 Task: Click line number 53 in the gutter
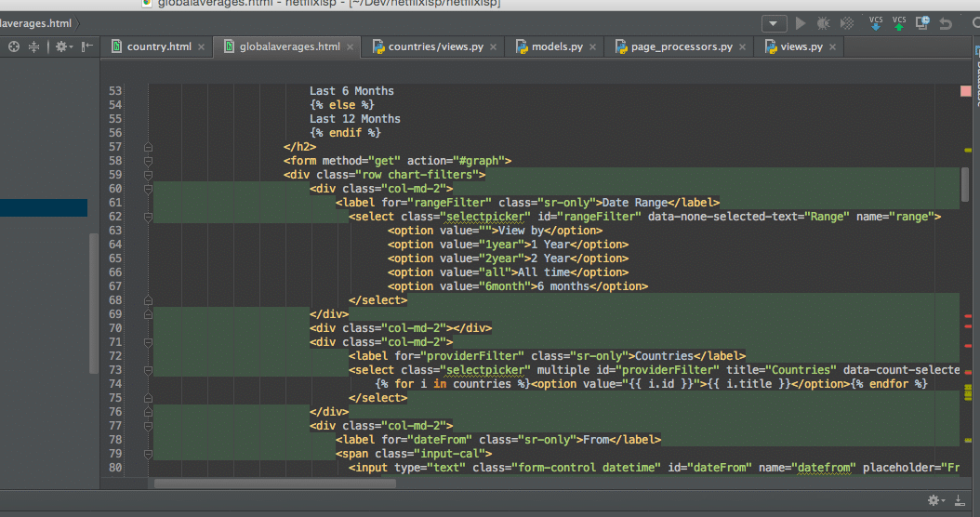[115, 91]
